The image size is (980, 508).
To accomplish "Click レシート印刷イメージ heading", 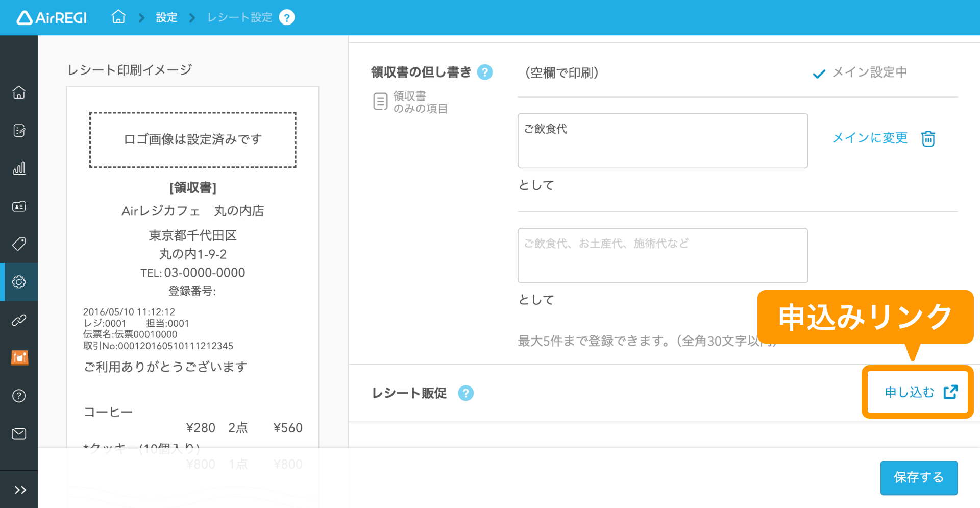I will pos(130,70).
